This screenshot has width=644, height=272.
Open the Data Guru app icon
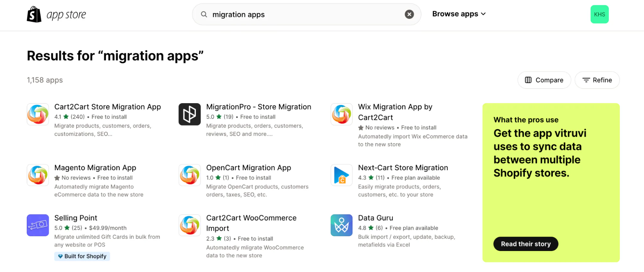(341, 225)
